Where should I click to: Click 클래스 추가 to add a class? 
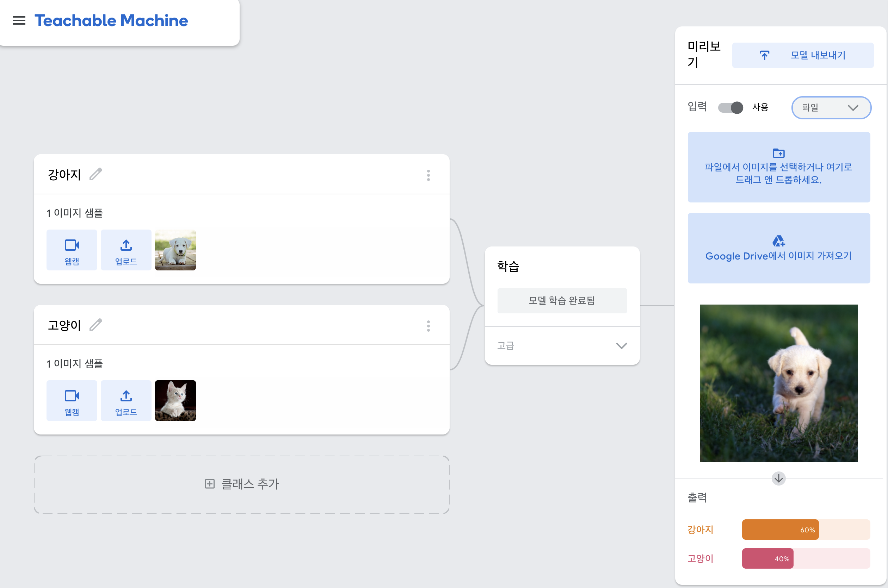[x=242, y=484]
